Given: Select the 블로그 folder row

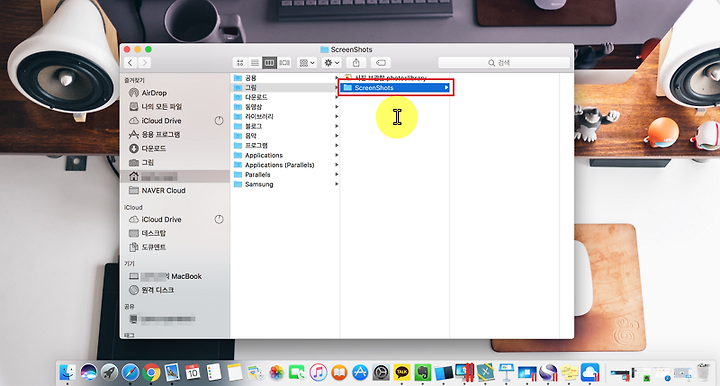Looking at the screenshot, I should pyautogui.click(x=285, y=126).
